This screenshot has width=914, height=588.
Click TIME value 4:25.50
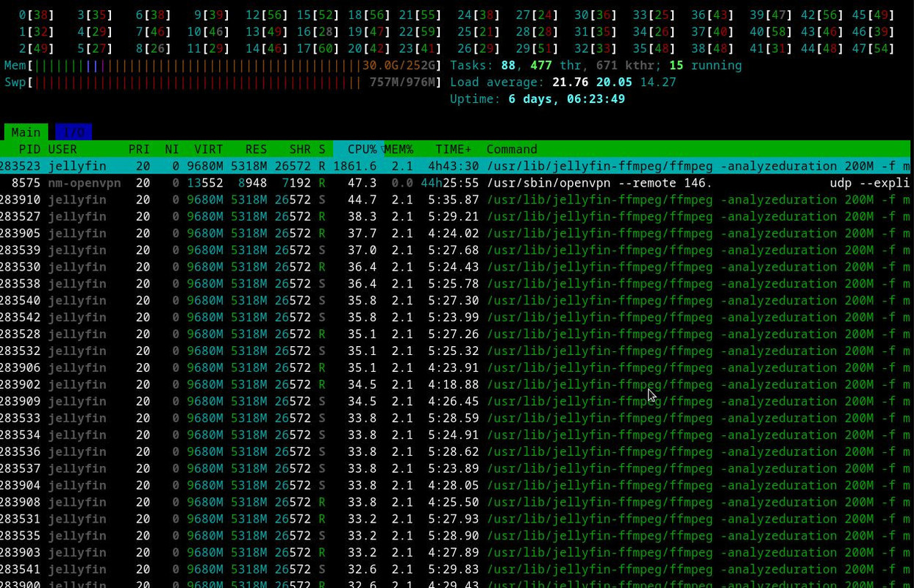tap(454, 503)
